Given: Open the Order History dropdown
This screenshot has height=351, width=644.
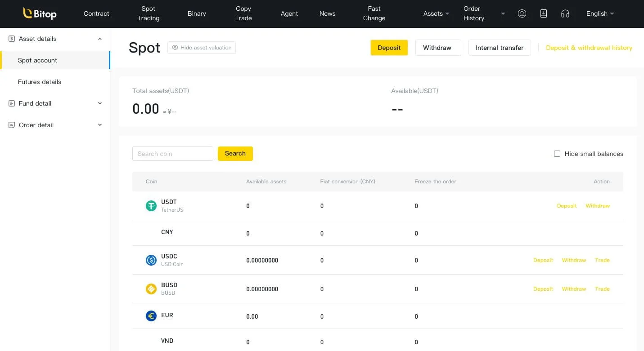Looking at the screenshot, I should click(x=484, y=13).
